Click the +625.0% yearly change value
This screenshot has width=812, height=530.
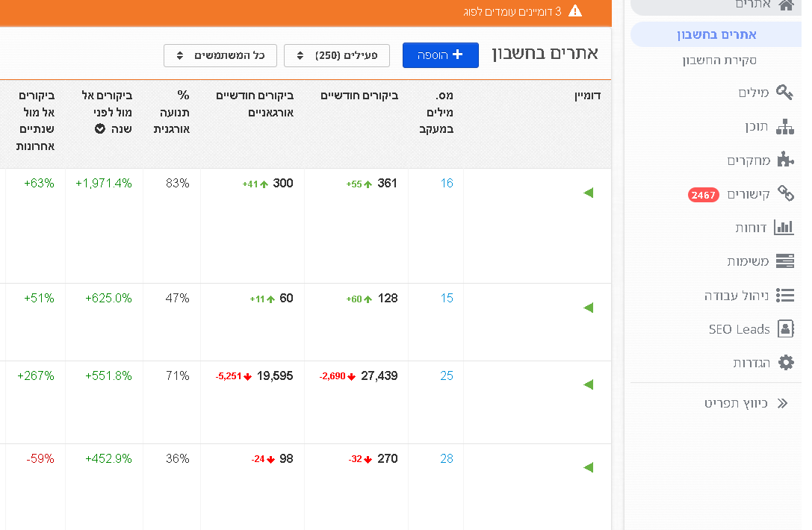coord(109,298)
